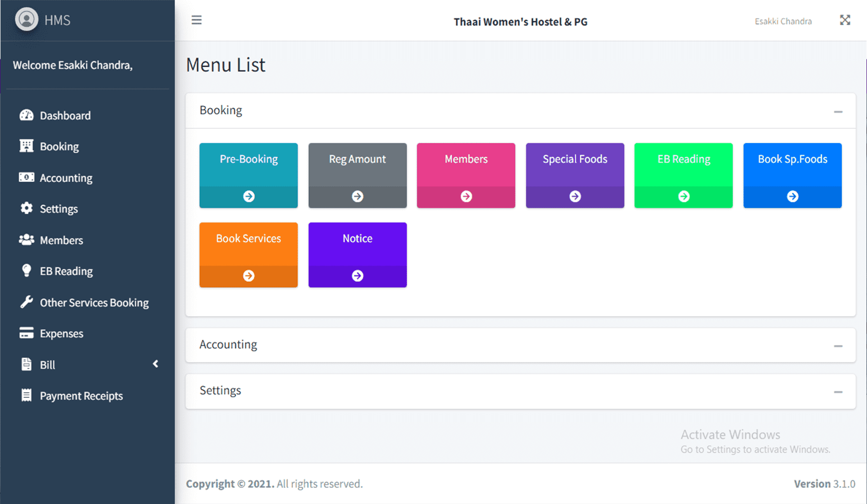Click the Dashboard speedometer icon
The height and width of the screenshot is (504, 867).
26,115
